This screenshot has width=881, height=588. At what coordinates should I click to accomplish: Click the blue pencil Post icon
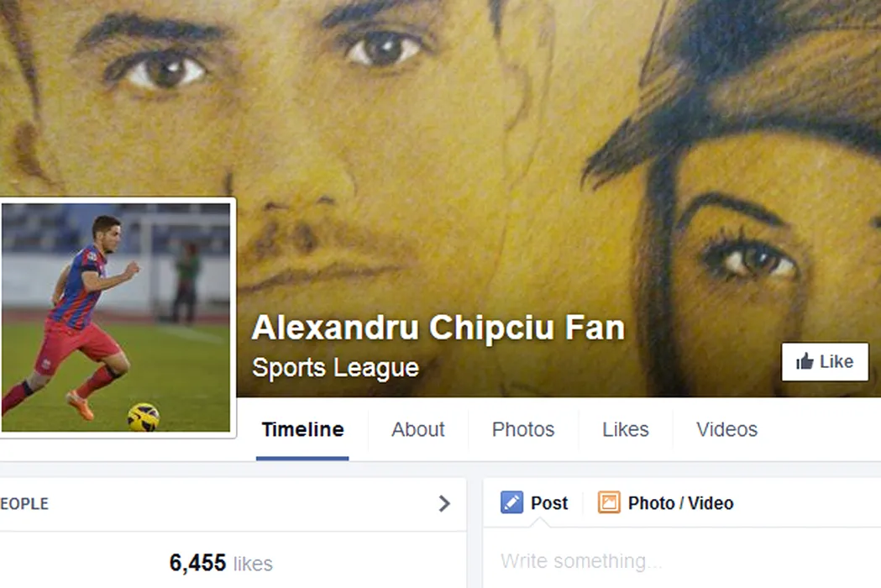pos(511,502)
